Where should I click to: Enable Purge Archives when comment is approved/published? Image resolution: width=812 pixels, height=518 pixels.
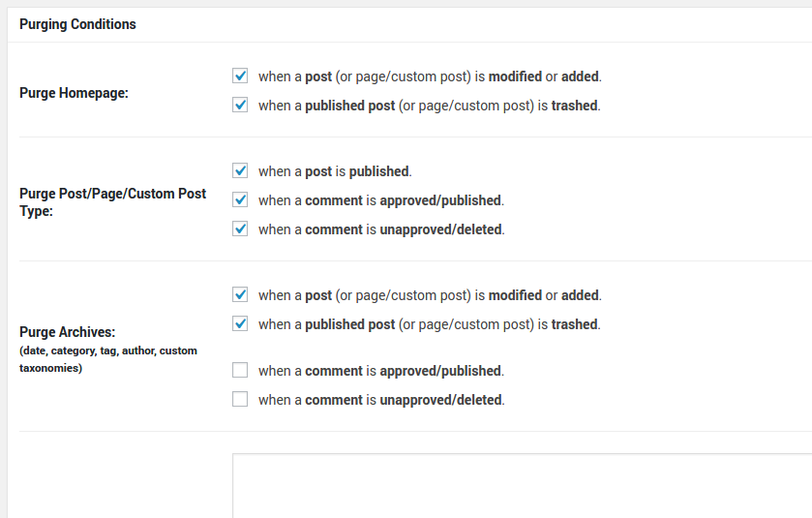(x=240, y=370)
